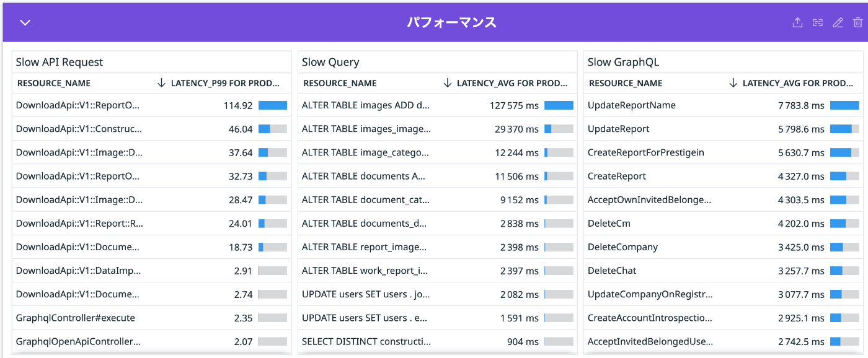Select the GraphqlController#execute row

coord(152,318)
